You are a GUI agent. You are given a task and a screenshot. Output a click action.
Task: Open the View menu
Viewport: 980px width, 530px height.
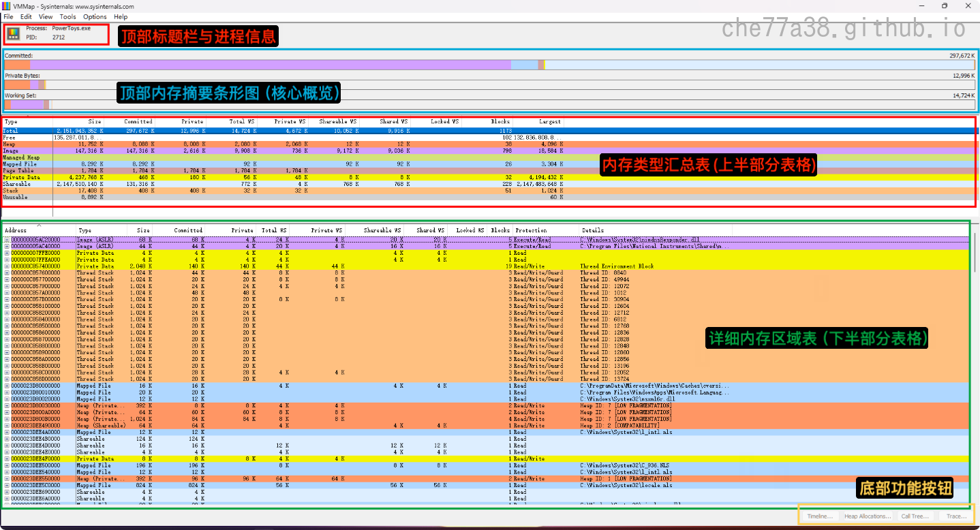46,16
